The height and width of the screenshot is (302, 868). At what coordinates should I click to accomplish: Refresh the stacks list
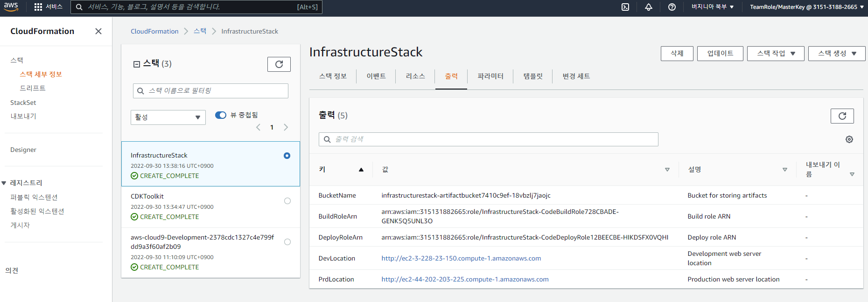click(279, 64)
